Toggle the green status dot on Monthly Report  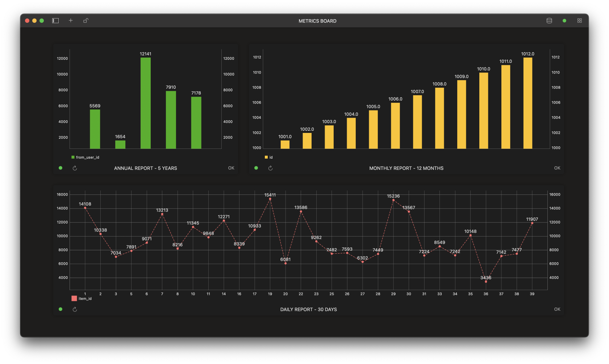[256, 168]
